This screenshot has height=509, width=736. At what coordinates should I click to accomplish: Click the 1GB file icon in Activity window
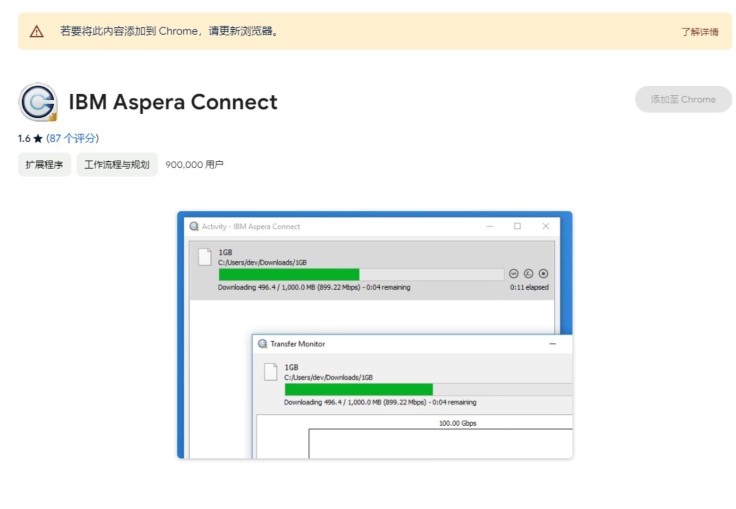205,257
